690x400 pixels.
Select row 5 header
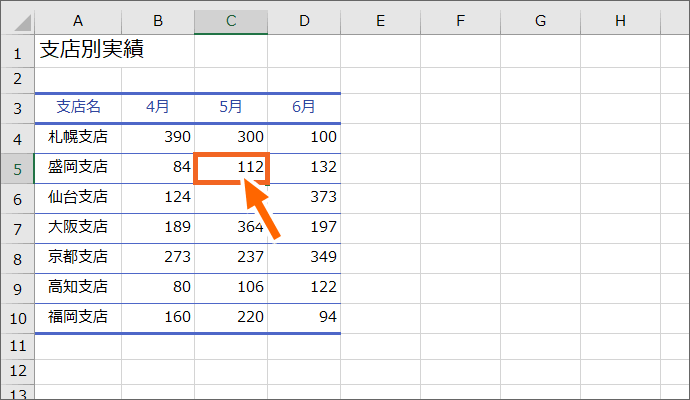tap(18, 169)
